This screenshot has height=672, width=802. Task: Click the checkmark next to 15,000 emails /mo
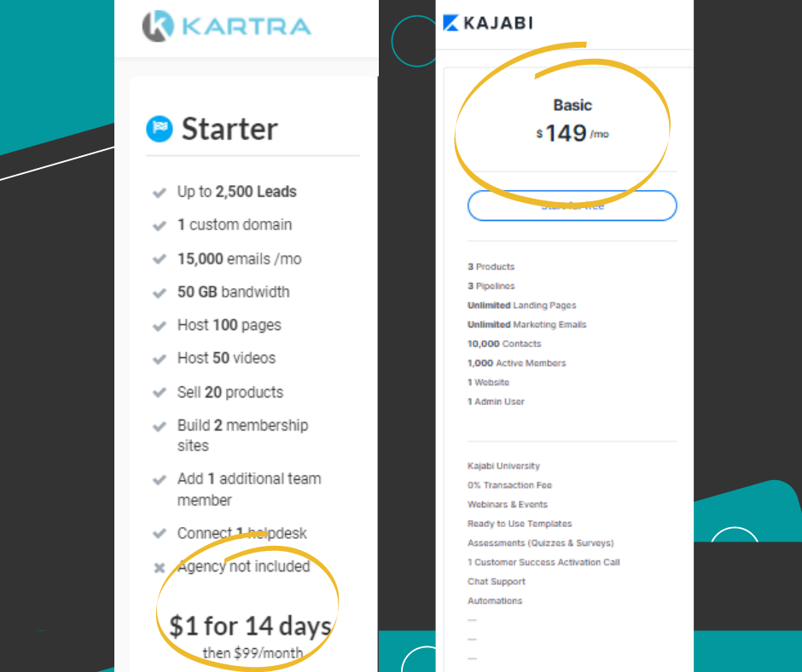(160, 258)
